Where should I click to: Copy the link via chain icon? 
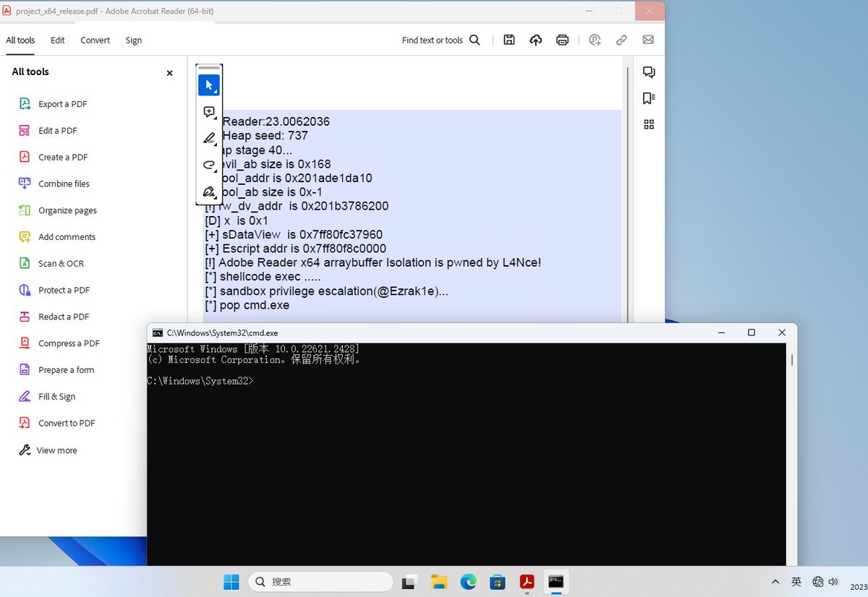pyautogui.click(x=621, y=40)
